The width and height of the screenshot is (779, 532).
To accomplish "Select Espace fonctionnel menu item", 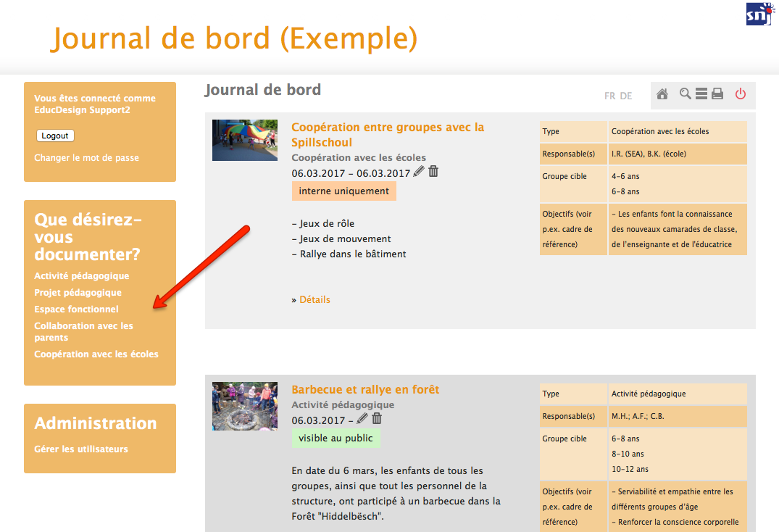I will [77, 309].
